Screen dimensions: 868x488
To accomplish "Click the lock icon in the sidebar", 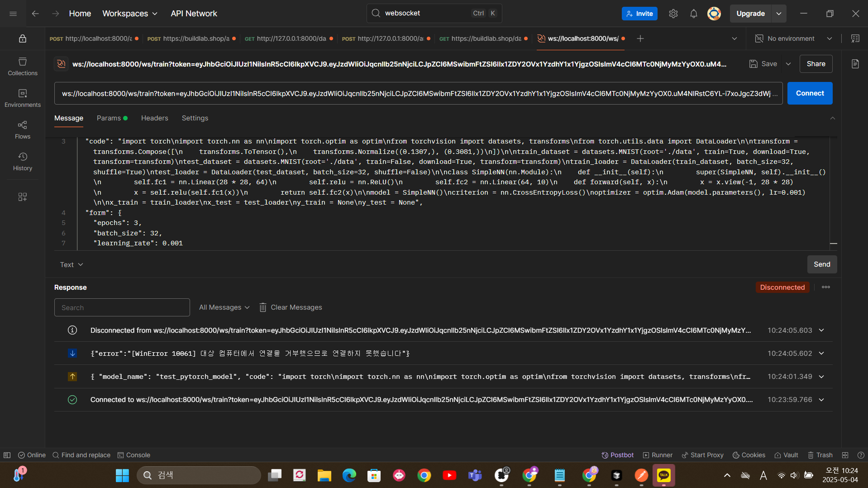I will pos(23,38).
